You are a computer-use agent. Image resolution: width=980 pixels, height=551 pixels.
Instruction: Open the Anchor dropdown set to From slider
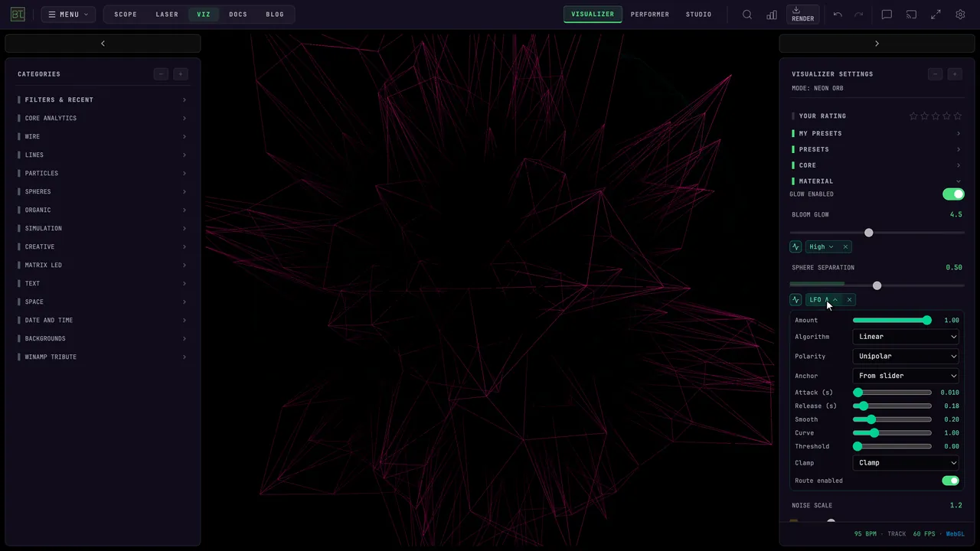click(906, 376)
